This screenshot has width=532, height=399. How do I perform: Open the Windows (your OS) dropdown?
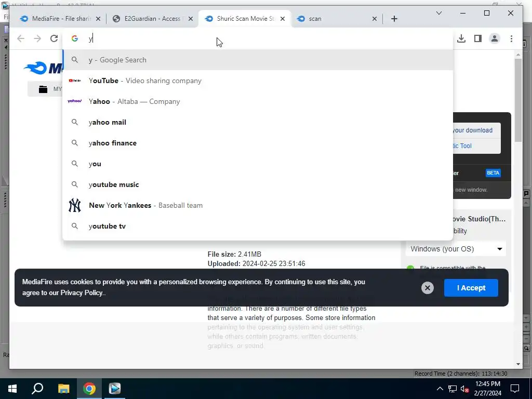(456, 249)
